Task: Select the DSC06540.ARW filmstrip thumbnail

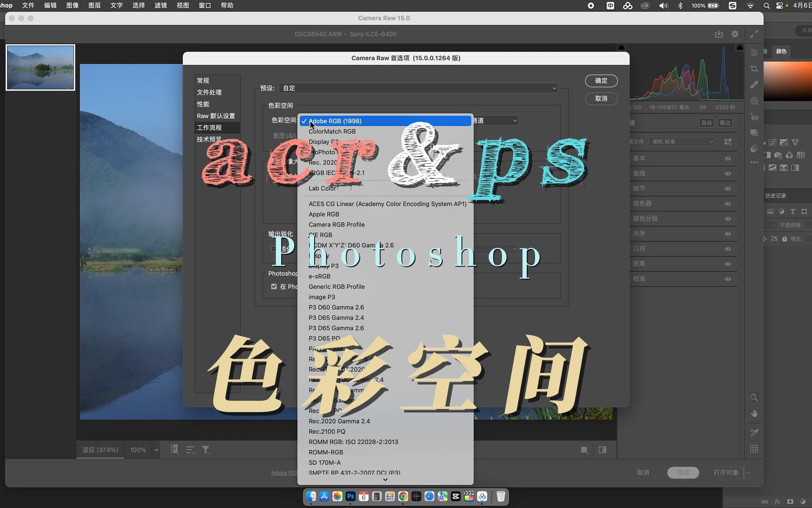Action: pyautogui.click(x=40, y=67)
